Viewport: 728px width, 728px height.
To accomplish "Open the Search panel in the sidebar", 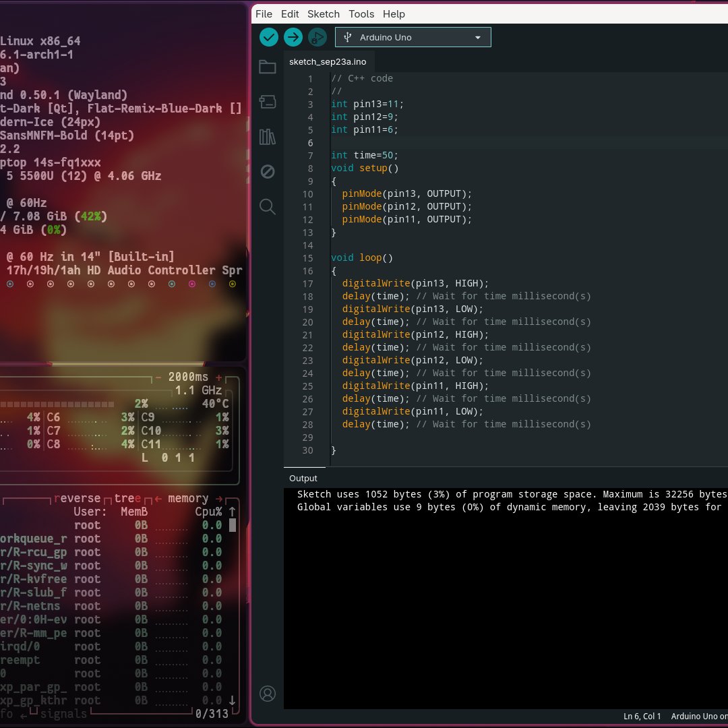I will [x=268, y=207].
